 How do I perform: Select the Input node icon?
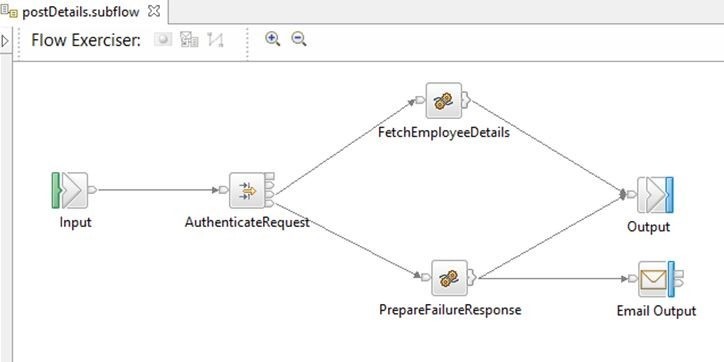70,190
